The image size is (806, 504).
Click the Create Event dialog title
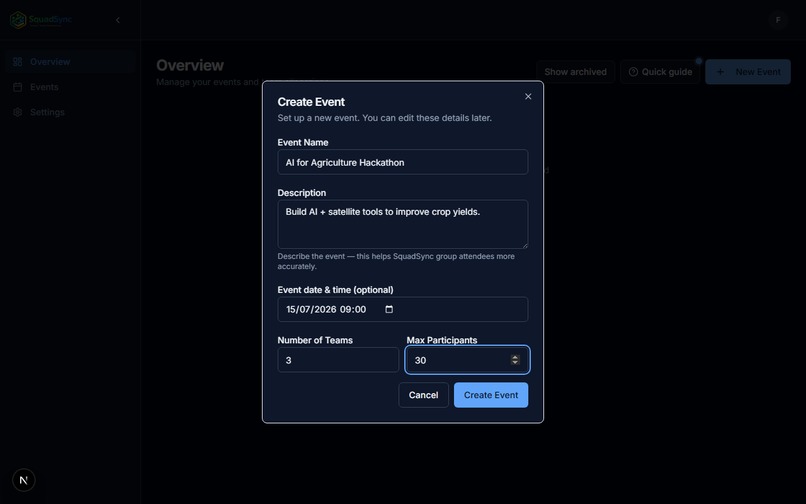pyautogui.click(x=311, y=102)
